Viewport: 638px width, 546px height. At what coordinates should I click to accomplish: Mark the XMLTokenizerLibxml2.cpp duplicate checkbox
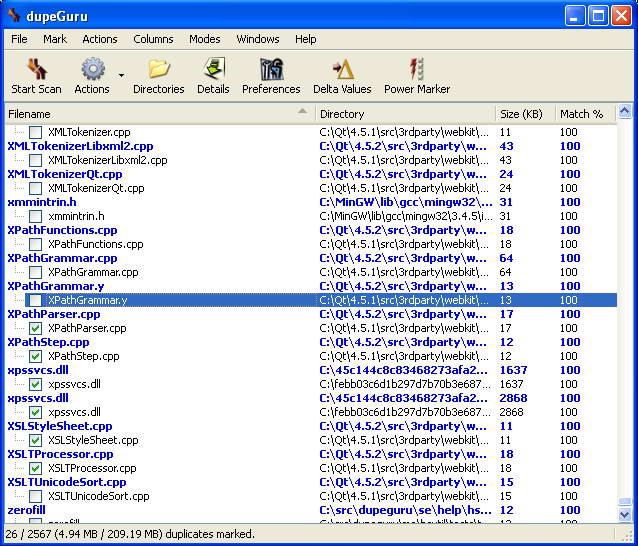coord(35,160)
